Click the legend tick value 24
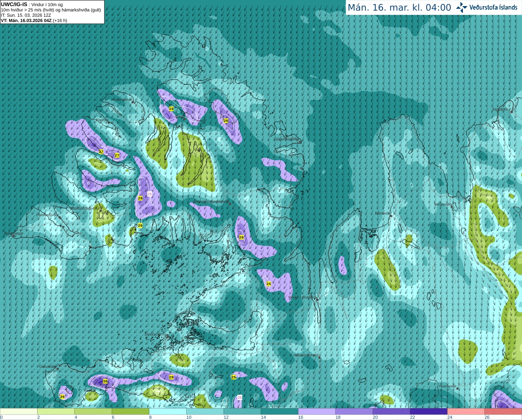This screenshot has width=522, height=420. click(x=450, y=417)
